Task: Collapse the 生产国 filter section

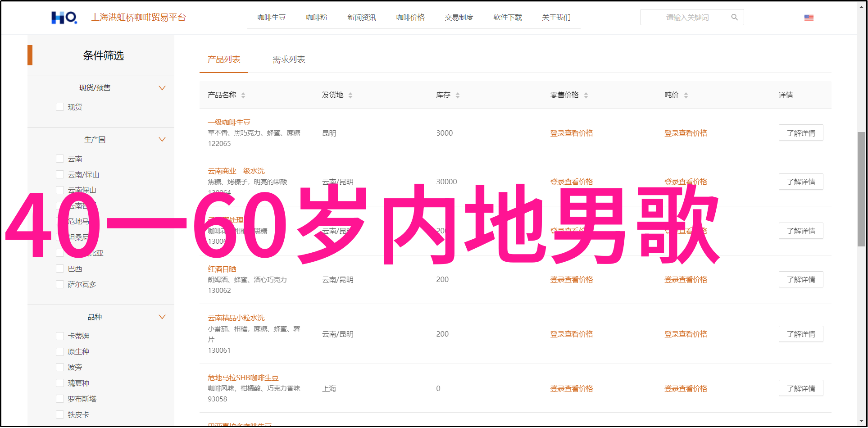Action: click(x=162, y=140)
